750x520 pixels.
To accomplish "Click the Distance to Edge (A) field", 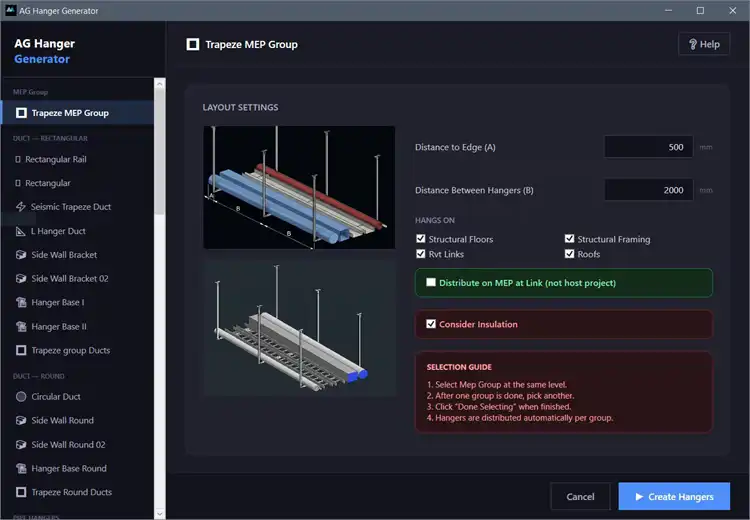I will 649,147.
